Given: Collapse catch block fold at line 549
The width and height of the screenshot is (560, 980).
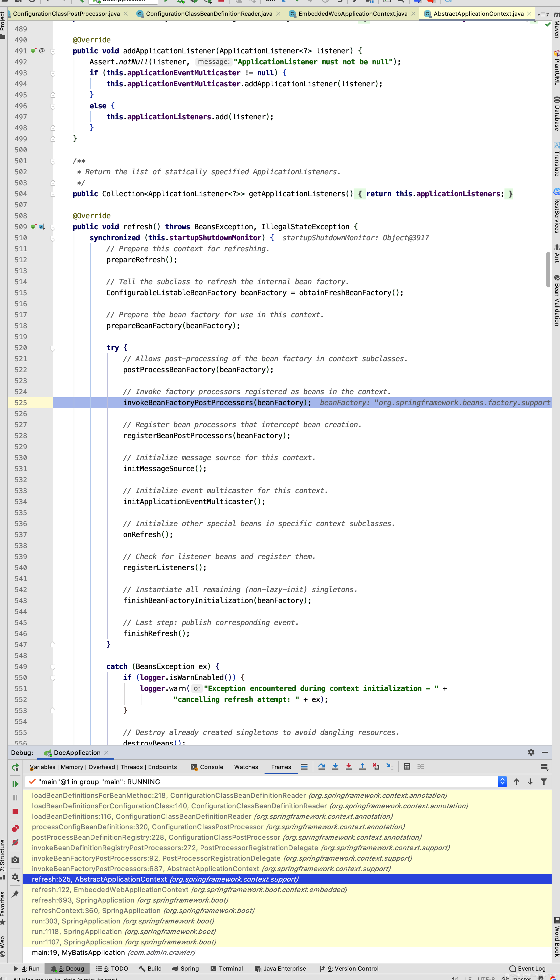Looking at the screenshot, I should coord(53,667).
